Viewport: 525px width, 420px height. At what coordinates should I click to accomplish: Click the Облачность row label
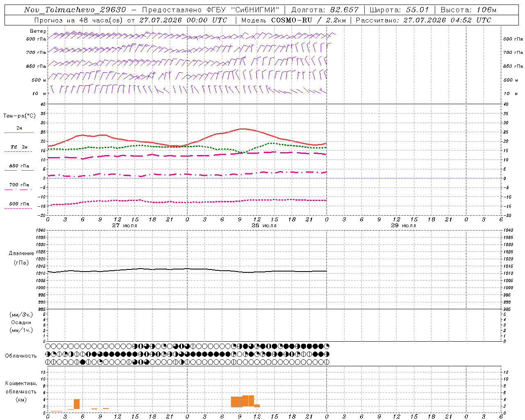click(x=21, y=356)
